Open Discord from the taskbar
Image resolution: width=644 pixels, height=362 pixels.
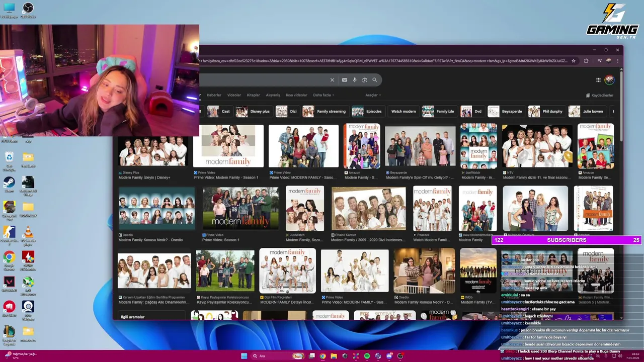389,356
